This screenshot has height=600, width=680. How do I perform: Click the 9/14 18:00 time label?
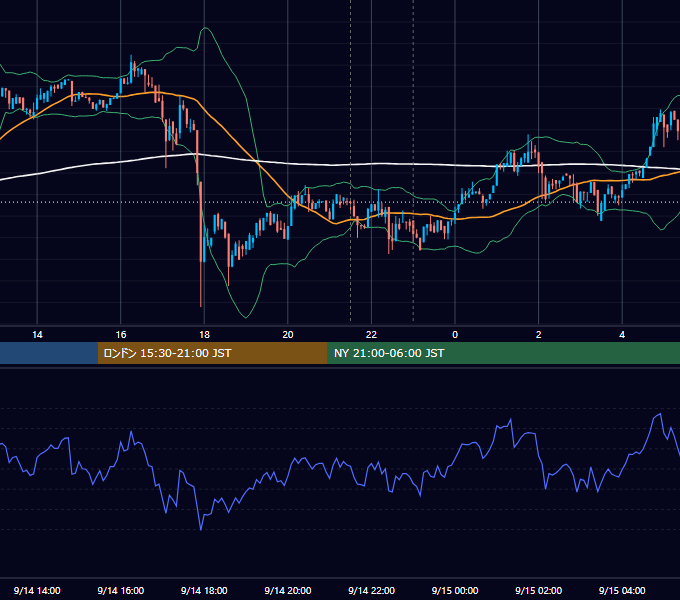tap(204, 590)
